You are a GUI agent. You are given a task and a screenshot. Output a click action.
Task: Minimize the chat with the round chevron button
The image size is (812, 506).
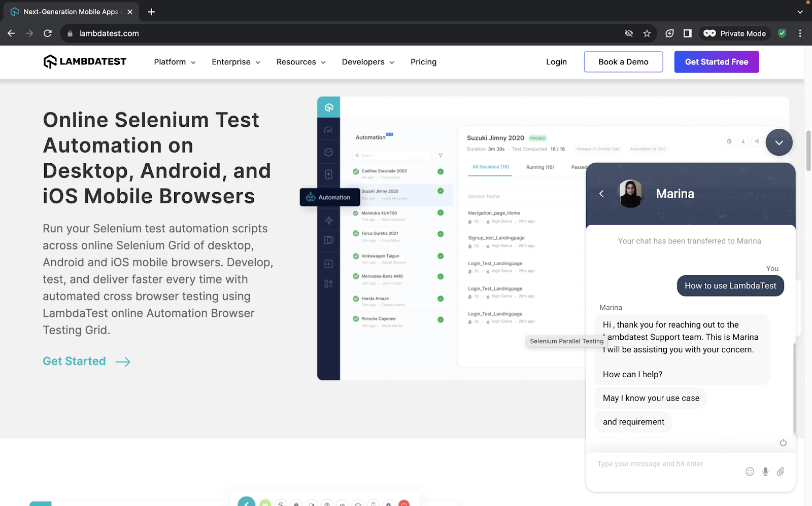point(779,142)
